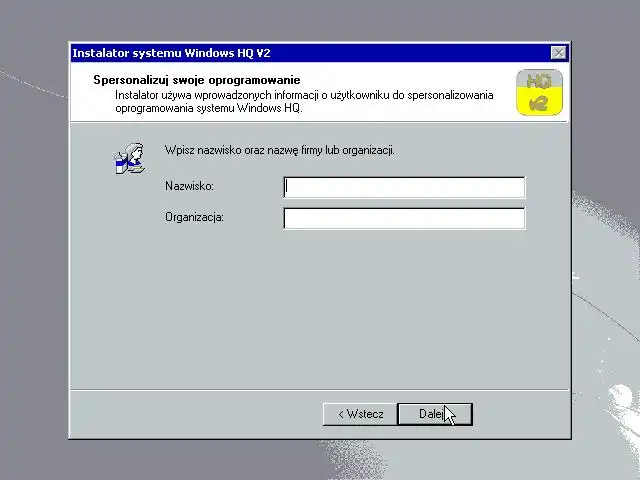Image resolution: width=640 pixels, height=480 pixels.
Task: Click the Nazwisko name input field
Action: pyautogui.click(x=404, y=187)
